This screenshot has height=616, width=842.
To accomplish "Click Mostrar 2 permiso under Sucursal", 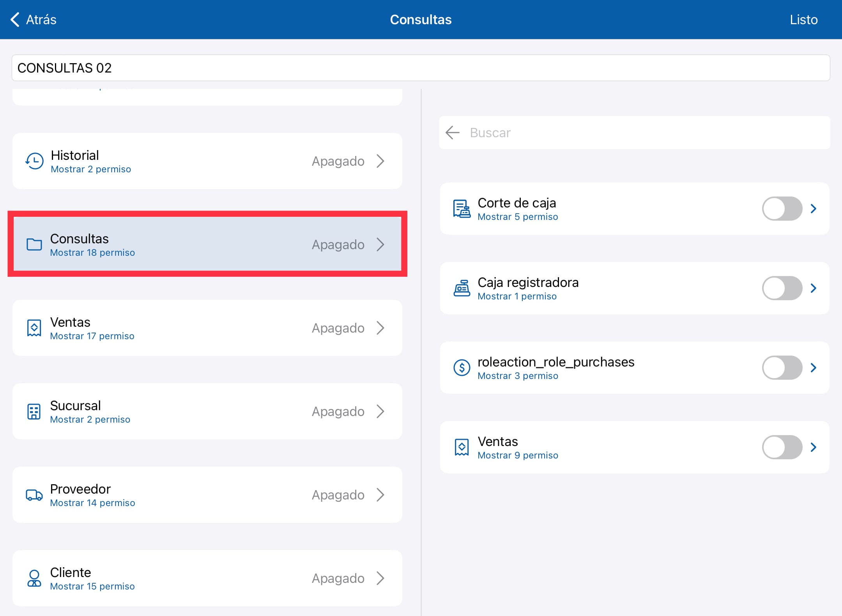I will pos(90,420).
